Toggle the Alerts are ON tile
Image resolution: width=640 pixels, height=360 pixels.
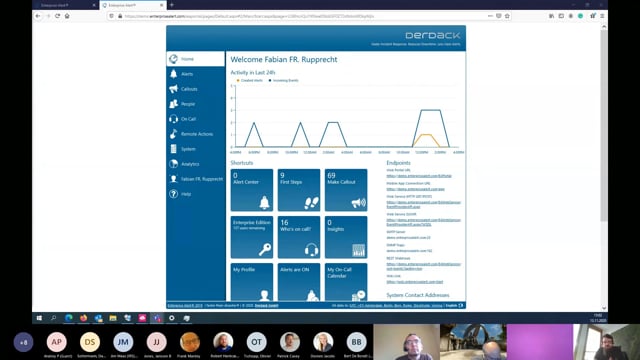tap(299, 282)
